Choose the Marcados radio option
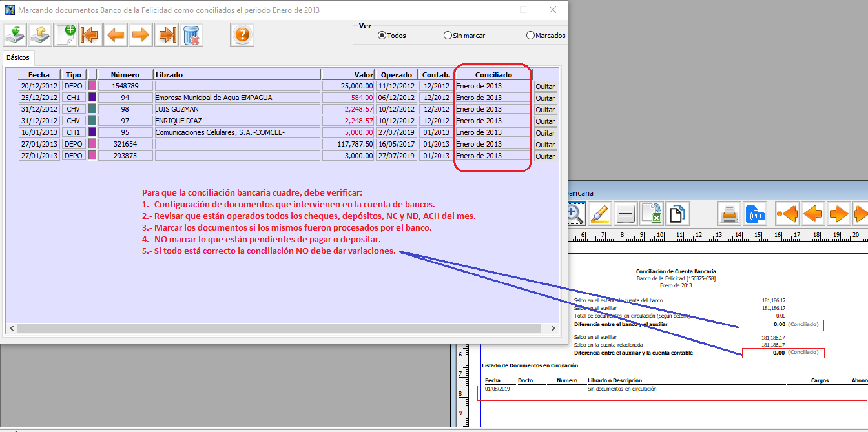868x432 pixels. (x=531, y=36)
